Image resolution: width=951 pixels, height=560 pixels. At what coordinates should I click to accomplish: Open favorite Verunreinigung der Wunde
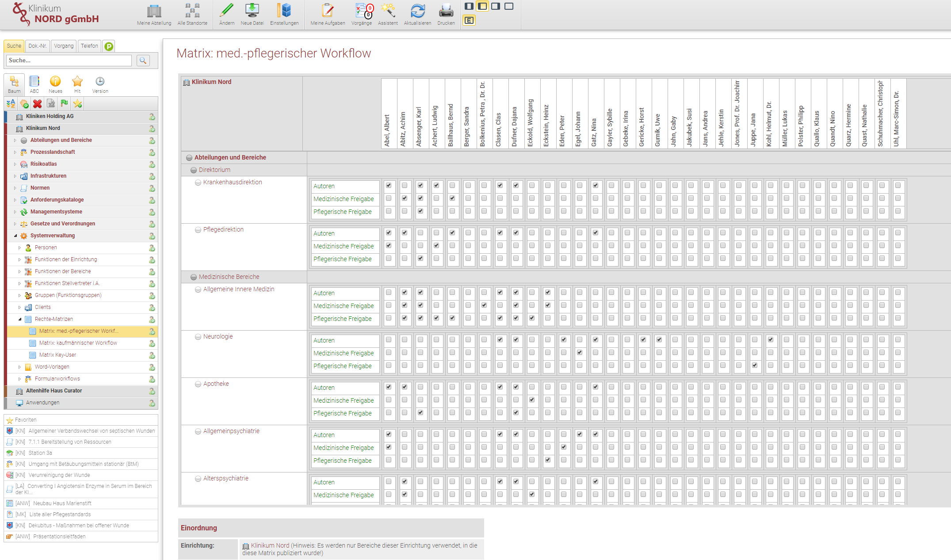(59, 475)
